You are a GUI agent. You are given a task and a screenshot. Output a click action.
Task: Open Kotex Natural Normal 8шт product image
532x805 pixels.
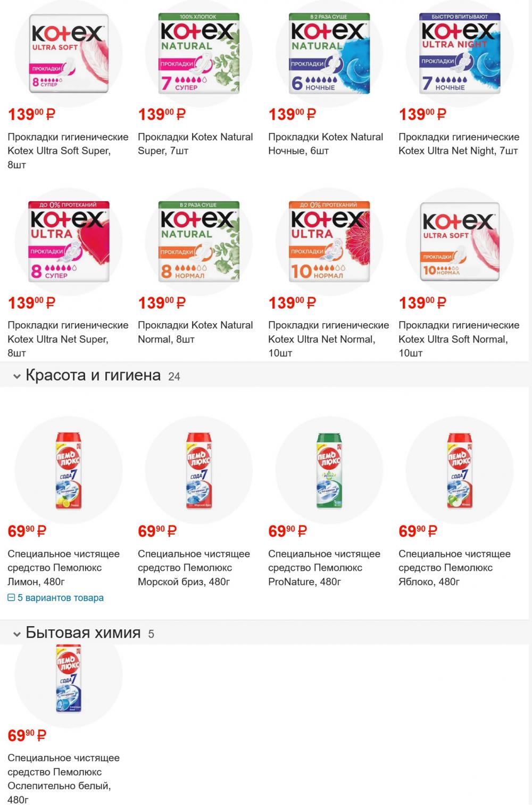tap(198, 242)
